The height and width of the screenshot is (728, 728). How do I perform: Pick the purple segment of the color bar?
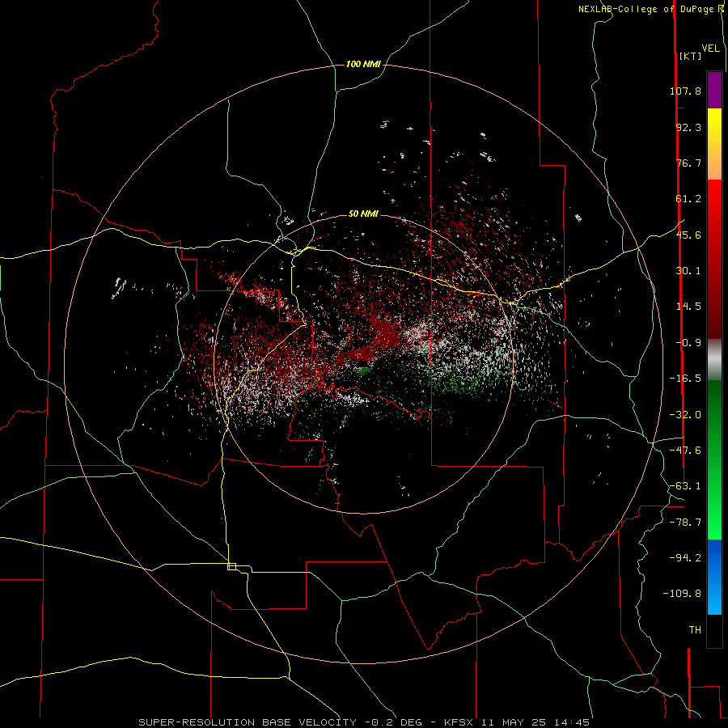coord(714,90)
